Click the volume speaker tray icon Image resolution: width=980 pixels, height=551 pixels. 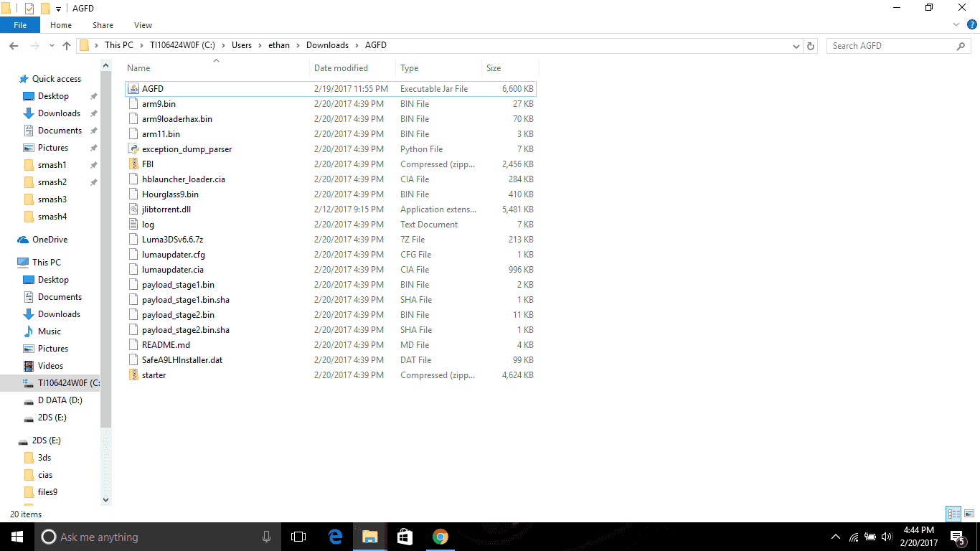(887, 537)
